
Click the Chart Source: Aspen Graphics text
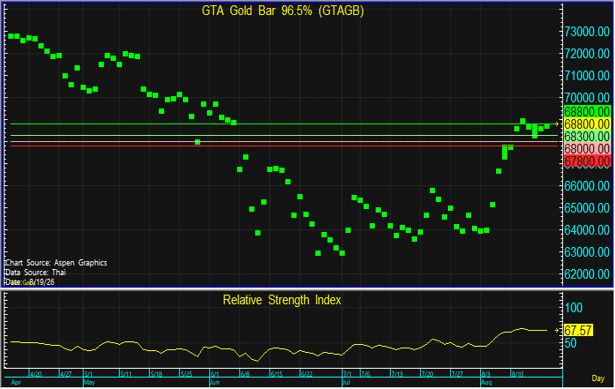[x=56, y=263]
